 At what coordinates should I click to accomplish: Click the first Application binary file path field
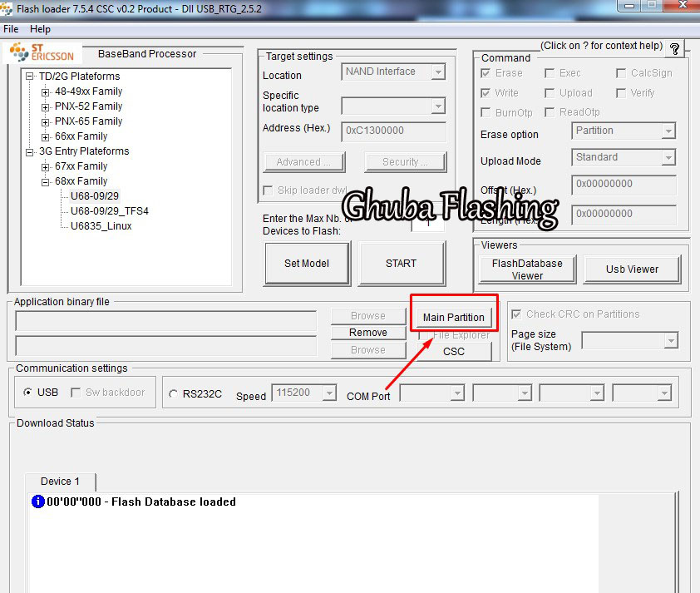(166, 321)
